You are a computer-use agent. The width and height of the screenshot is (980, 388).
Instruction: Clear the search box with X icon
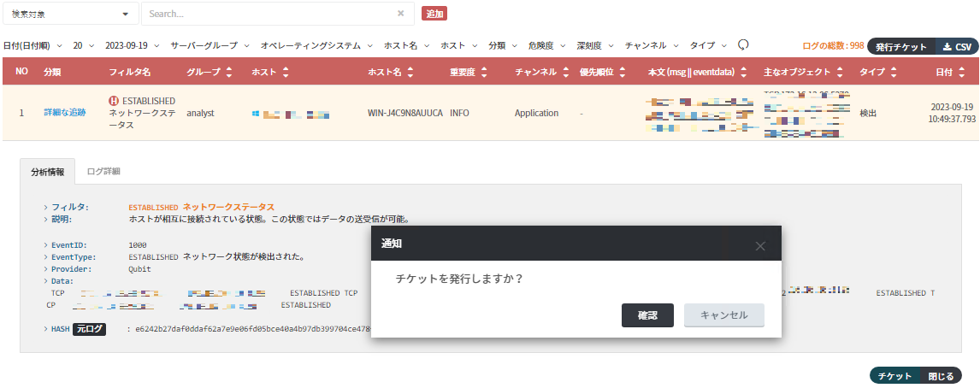tap(401, 14)
